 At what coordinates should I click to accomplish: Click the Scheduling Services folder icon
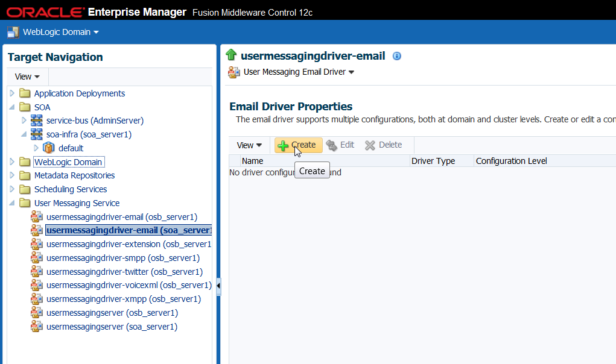[x=25, y=189]
